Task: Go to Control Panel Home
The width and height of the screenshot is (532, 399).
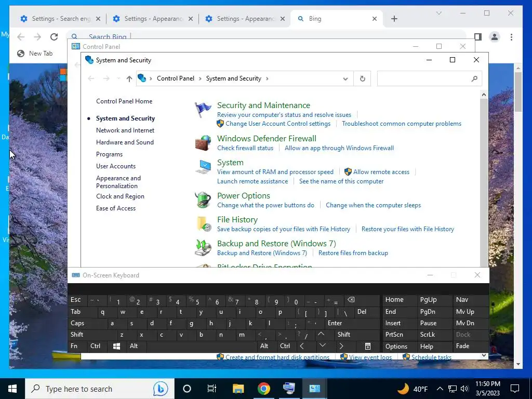Action: point(124,101)
